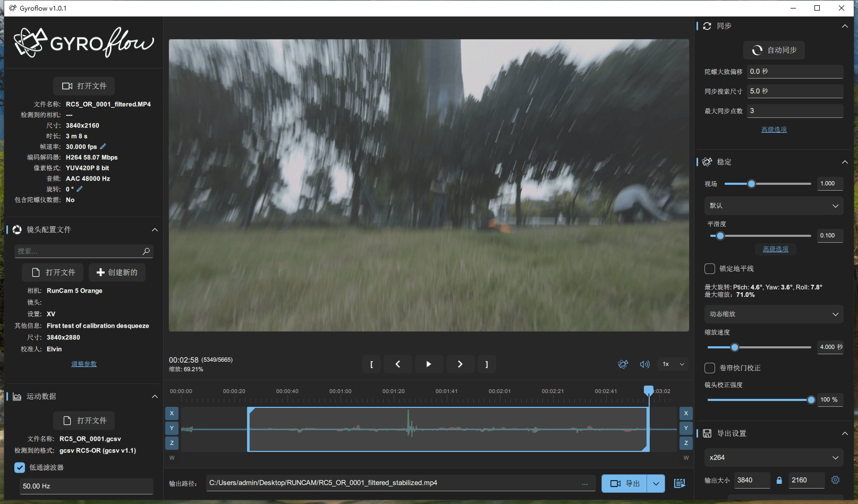Click the lock icon between output size fields
Viewport: 858px width, 504px height.
coord(779,480)
